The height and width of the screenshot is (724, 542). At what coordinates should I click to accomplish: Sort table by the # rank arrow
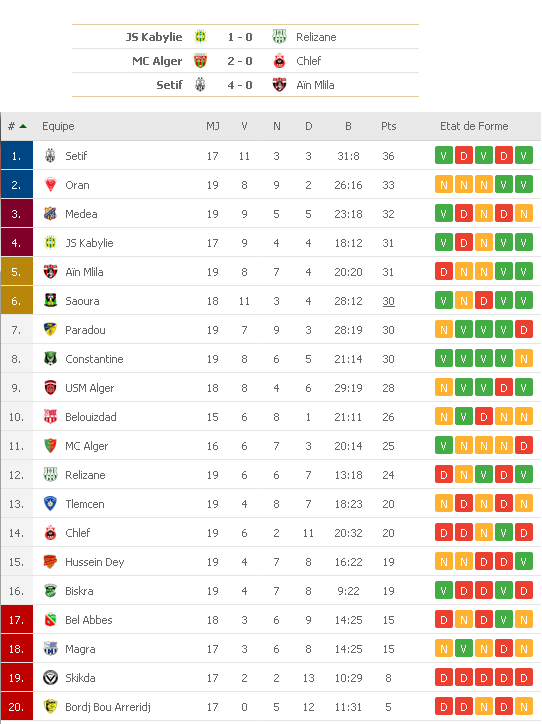point(23,126)
